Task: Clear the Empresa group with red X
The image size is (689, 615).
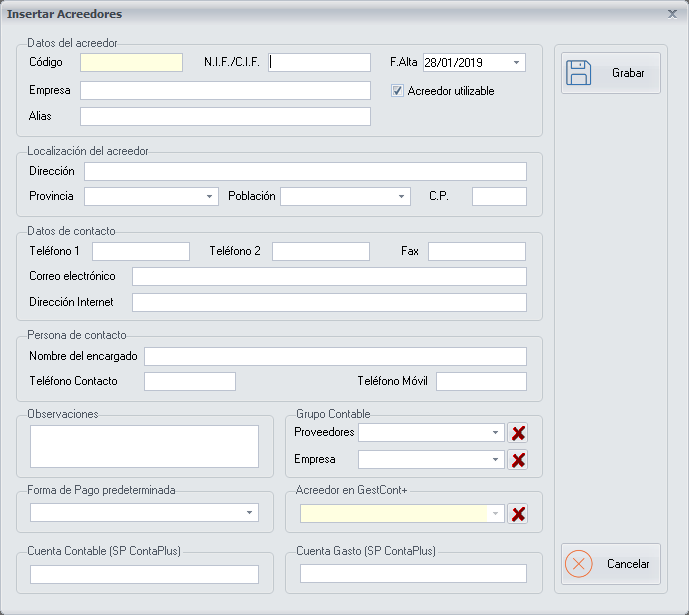Action: (x=518, y=460)
